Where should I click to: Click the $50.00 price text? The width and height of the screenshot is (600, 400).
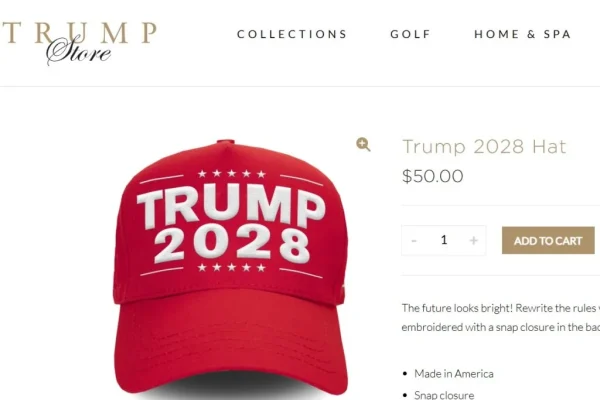tap(433, 176)
